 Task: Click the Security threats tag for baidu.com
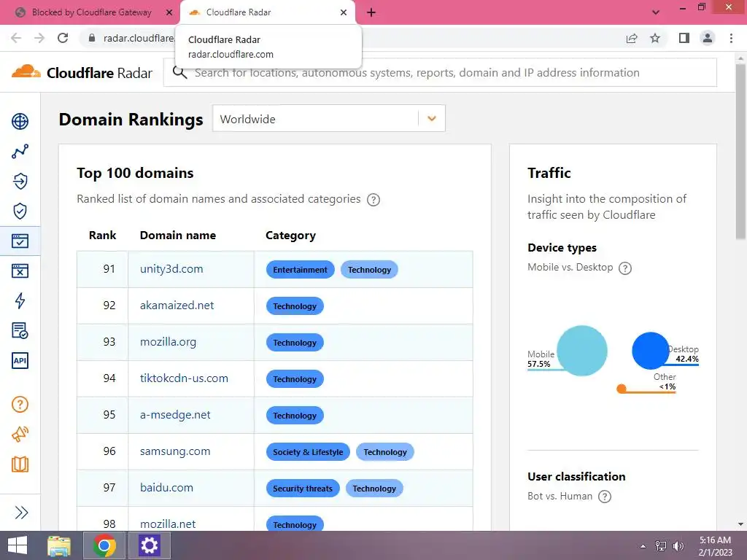[x=303, y=488]
